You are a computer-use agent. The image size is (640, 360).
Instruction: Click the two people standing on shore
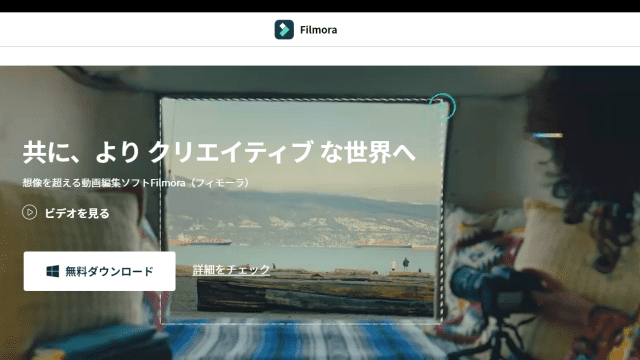coord(400,264)
